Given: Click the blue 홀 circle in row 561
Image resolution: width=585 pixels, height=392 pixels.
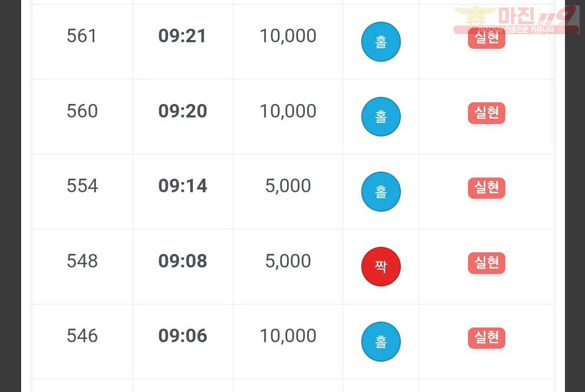Looking at the screenshot, I should 381,41.
